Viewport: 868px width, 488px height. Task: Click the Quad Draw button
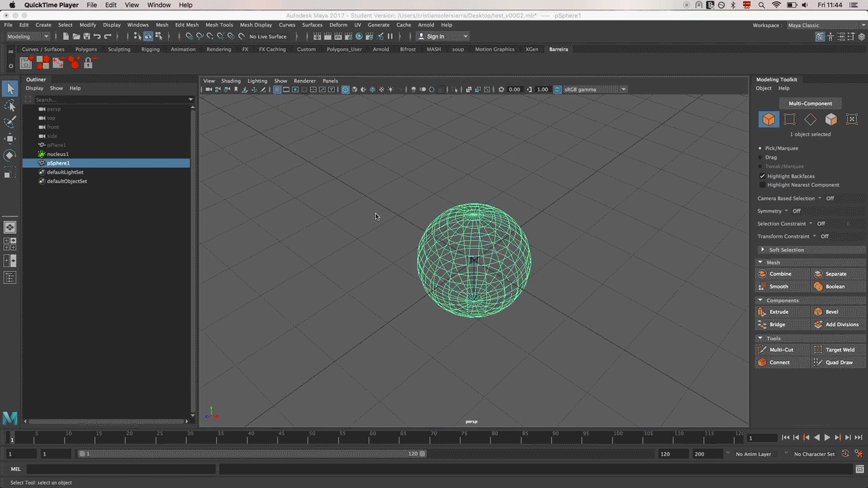(x=839, y=363)
